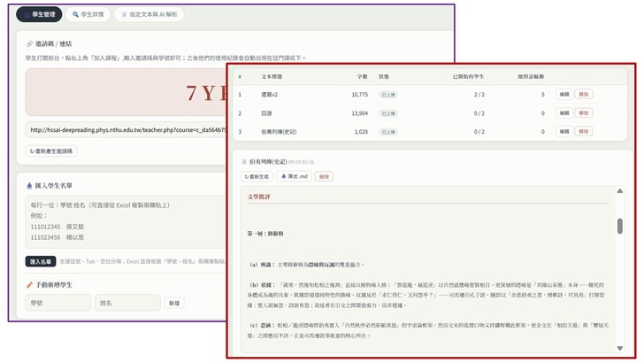Export analysis as .md file
The height and width of the screenshot is (363, 644).
click(294, 176)
